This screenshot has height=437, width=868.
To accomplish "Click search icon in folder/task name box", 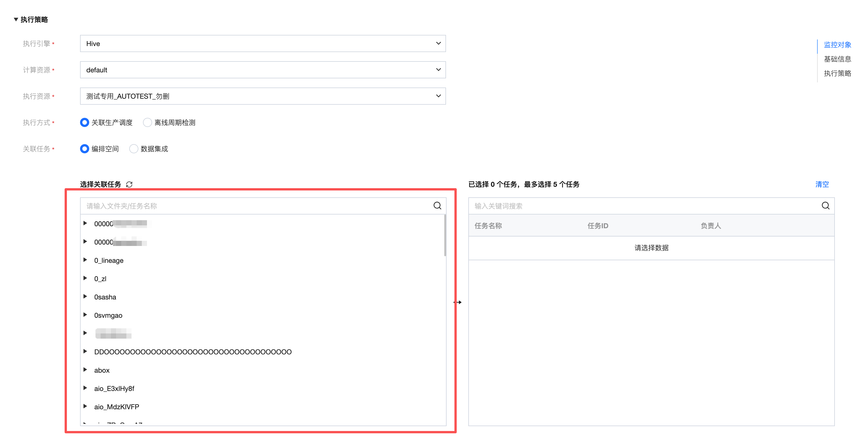I will [x=437, y=206].
